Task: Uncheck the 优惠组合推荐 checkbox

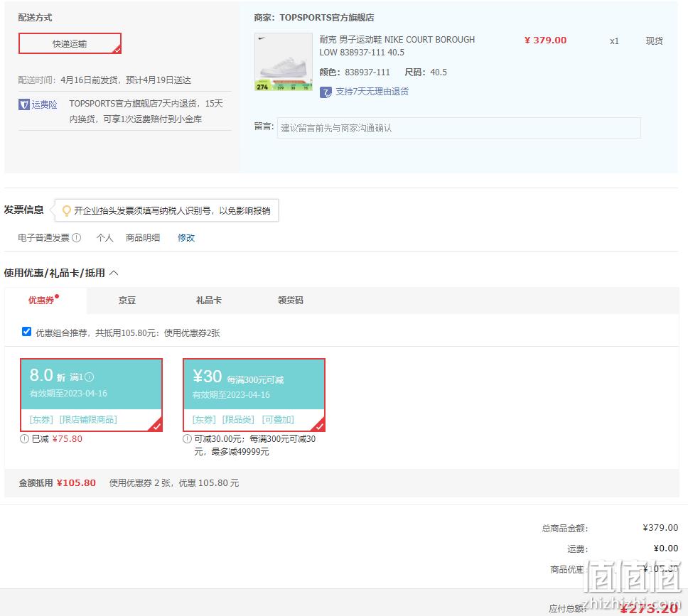Action: tap(27, 332)
